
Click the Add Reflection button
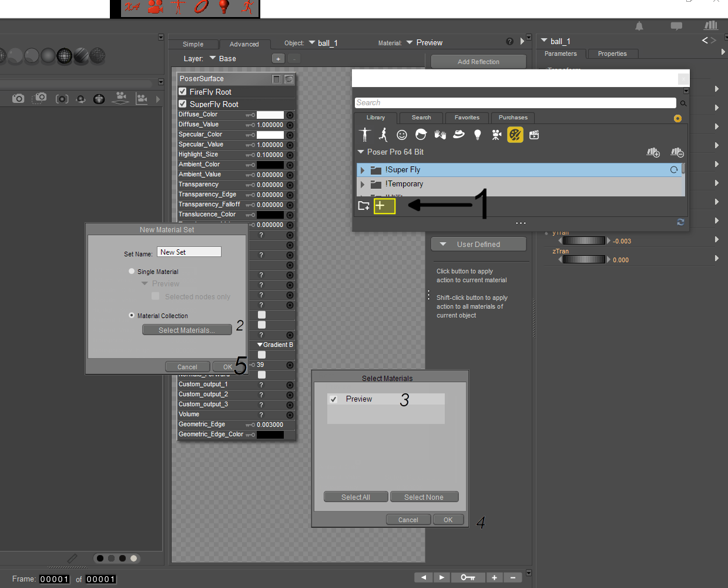click(x=479, y=62)
